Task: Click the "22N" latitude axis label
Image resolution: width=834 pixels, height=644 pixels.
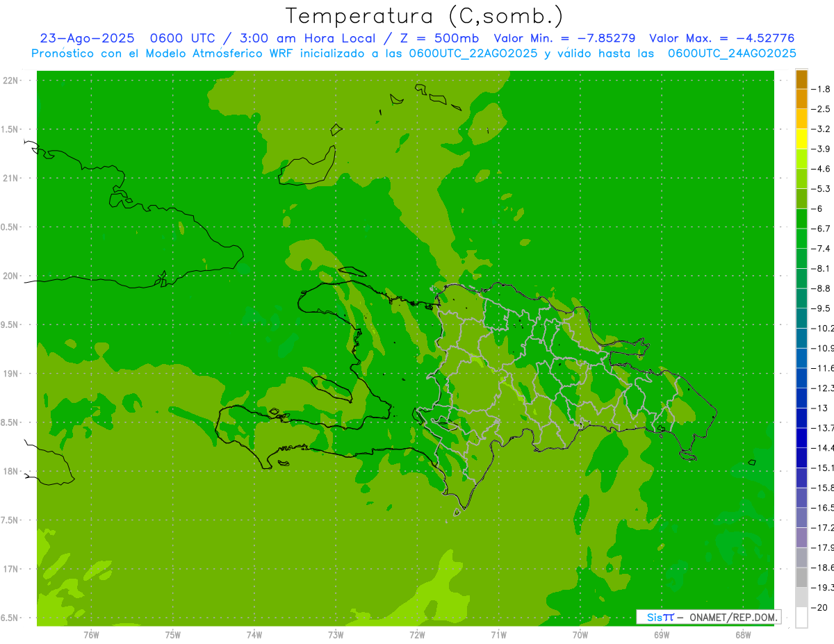Action: point(10,81)
